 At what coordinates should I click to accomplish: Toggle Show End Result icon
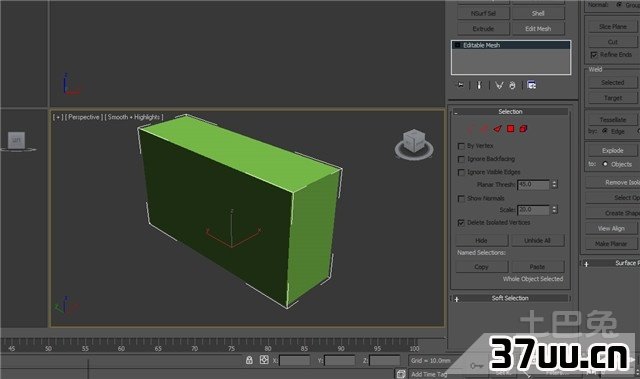pos(479,85)
